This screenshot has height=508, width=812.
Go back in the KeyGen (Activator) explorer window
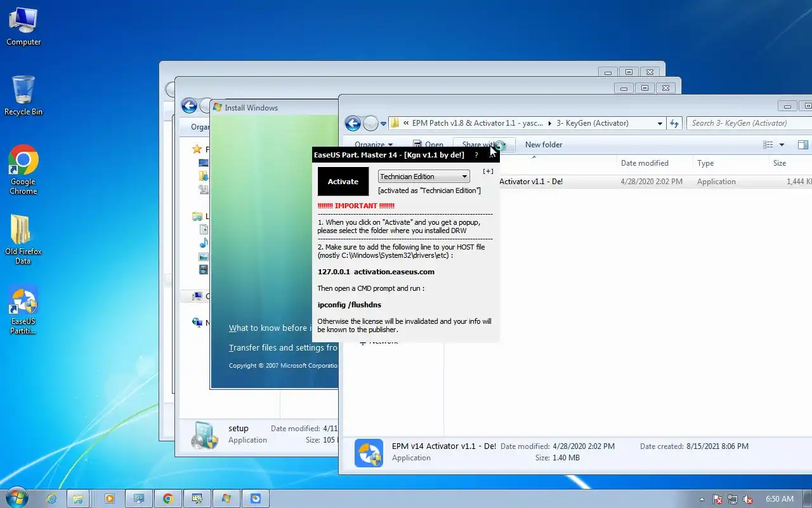(x=353, y=123)
